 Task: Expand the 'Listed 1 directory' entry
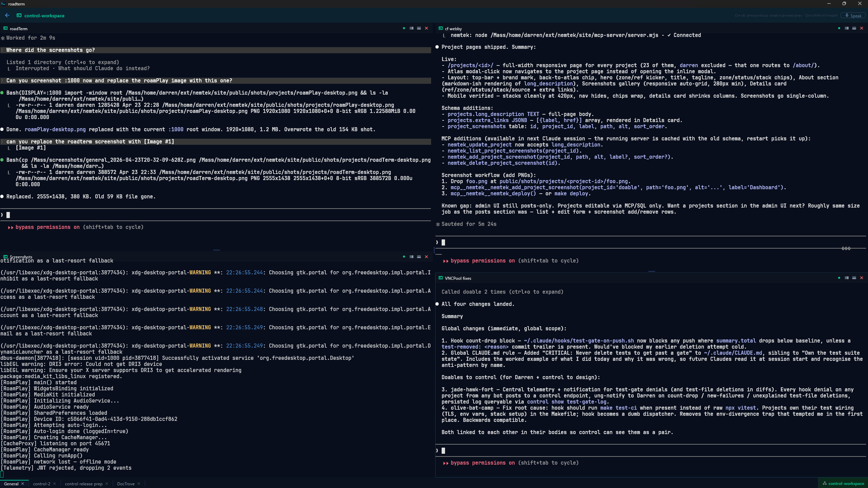pos(63,62)
